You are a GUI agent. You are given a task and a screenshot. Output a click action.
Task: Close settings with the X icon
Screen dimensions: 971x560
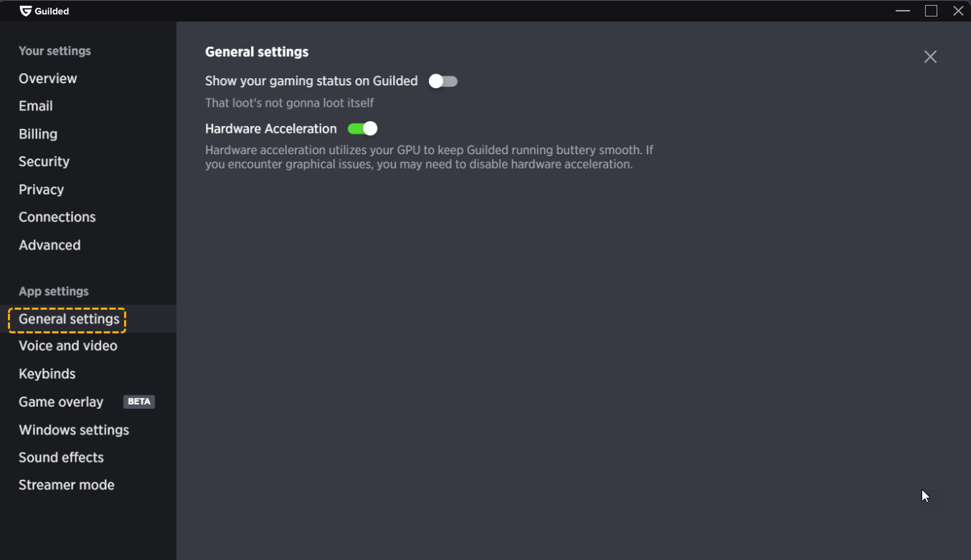[x=930, y=57]
